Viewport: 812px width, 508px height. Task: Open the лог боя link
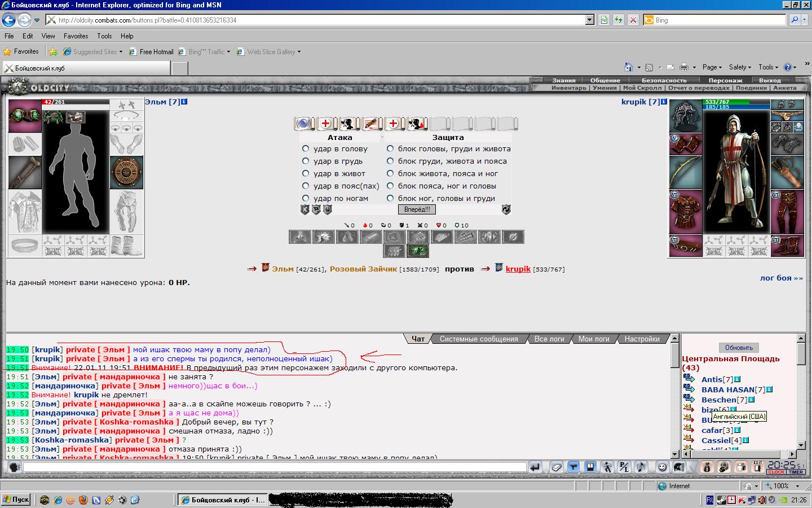click(x=781, y=278)
